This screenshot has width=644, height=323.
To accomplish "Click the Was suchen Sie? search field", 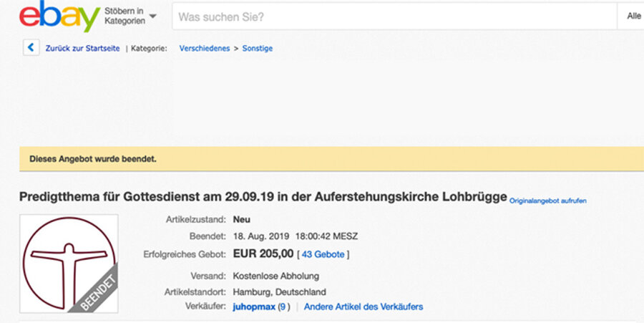I will 394,17.
